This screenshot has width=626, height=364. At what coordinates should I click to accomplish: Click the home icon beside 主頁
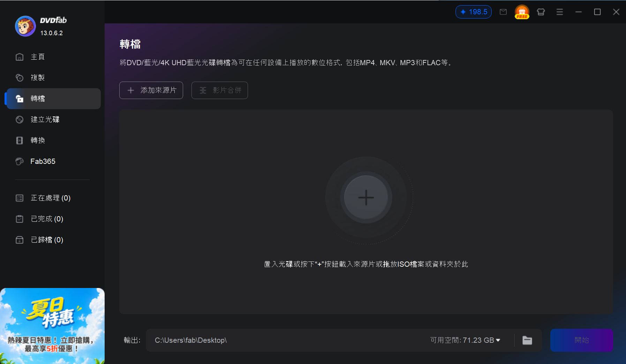(20, 57)
